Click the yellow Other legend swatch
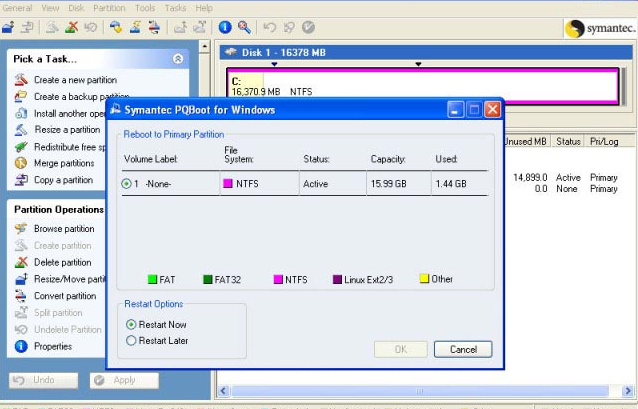The height and width of the screenshot is (409, 638). [x=424, y=279]
